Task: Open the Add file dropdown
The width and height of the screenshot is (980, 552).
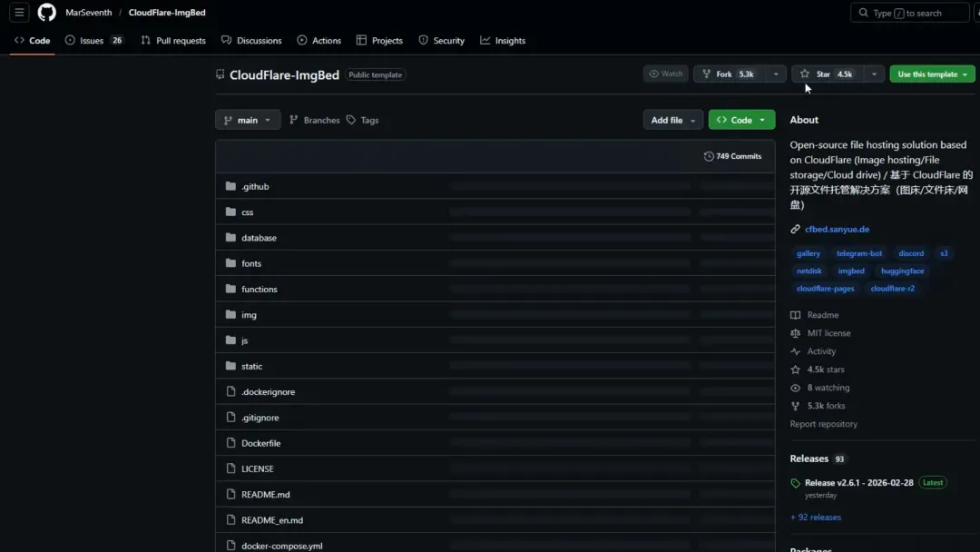Action: 672,120
